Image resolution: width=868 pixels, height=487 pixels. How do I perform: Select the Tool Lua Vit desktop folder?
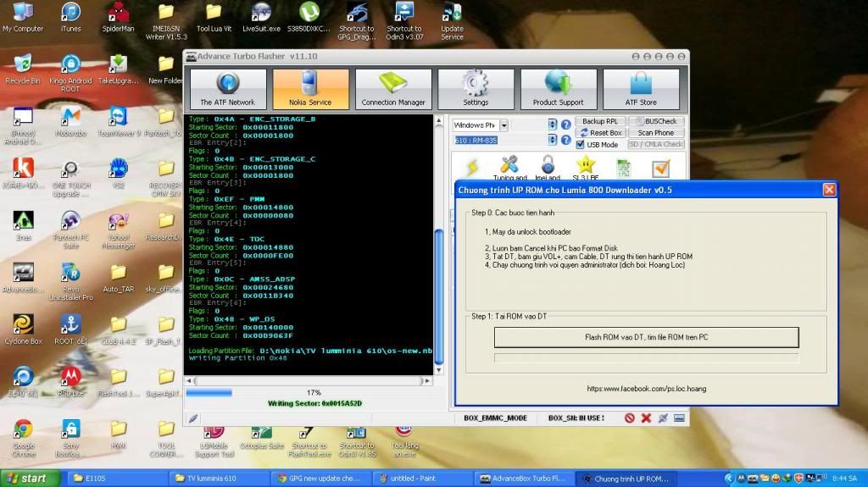coord(214,18)
